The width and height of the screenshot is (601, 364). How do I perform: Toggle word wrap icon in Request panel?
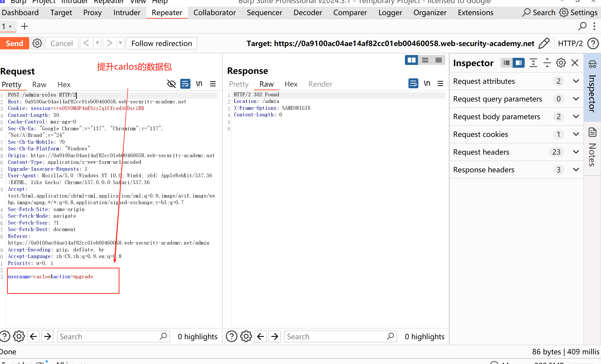click(x=185, y=84)
